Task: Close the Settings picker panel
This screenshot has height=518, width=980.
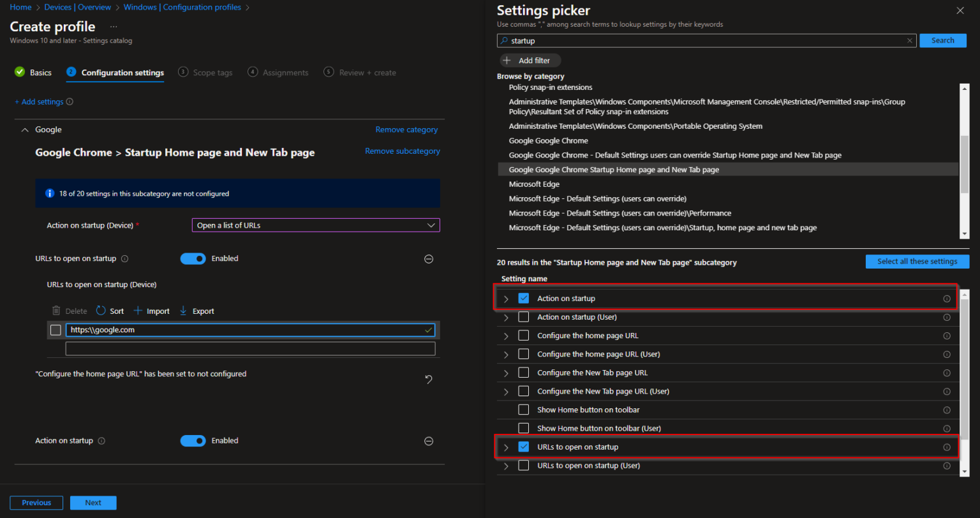Action: click(x=960, y=10)
